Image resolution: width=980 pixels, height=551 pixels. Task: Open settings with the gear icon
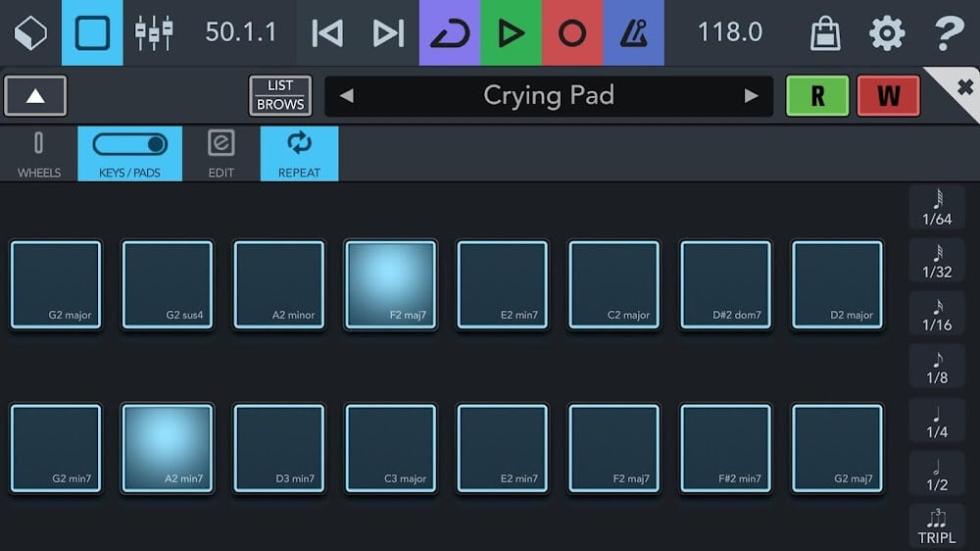(x=887, y=33)
